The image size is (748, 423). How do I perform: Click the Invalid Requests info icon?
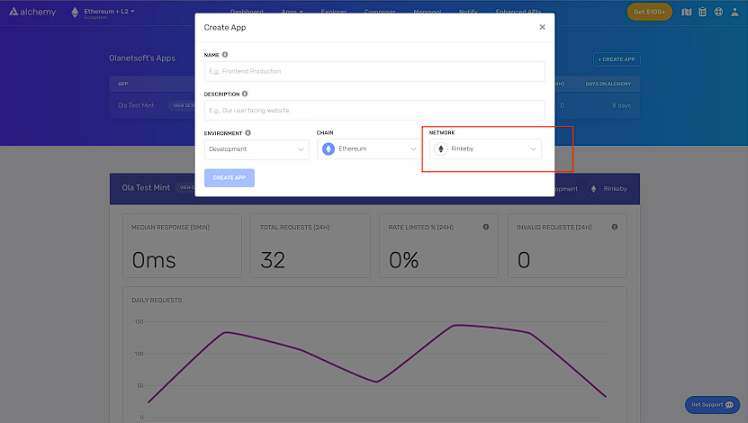[613, 227]
